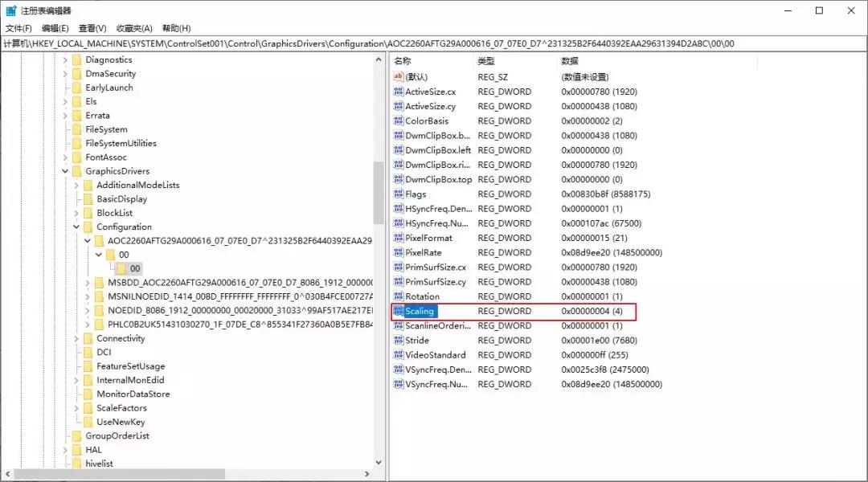Collapse the Configuration tree node
The width and height of the screenshot is (868, 482).
tap(77, 227)
